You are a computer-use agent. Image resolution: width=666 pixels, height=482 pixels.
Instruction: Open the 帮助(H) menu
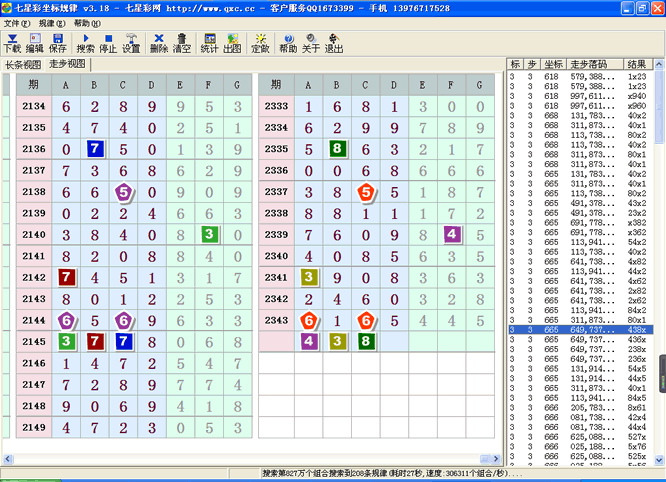(x=87, y=23)
